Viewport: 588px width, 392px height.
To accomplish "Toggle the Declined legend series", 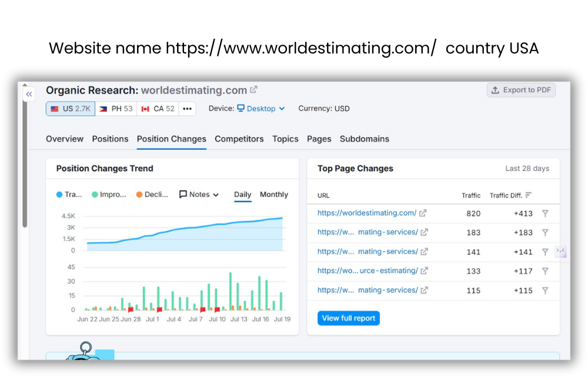I will tap(152, 195).
